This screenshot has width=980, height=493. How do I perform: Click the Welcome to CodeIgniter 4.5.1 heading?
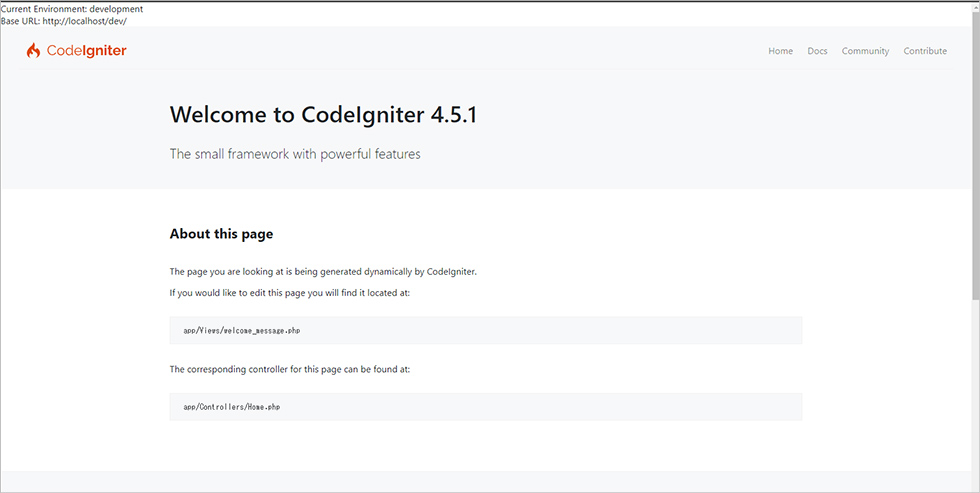tap(323, 115)
